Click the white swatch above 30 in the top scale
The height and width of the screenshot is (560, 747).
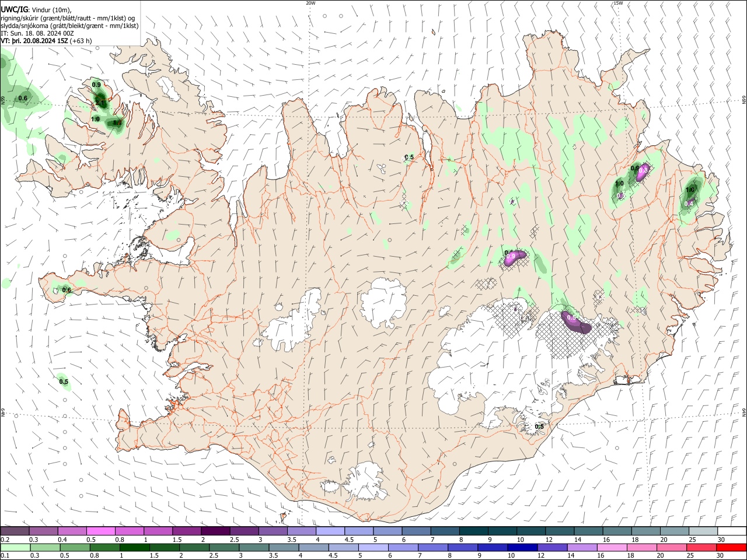pyautogui.click(x=731, y=531)
